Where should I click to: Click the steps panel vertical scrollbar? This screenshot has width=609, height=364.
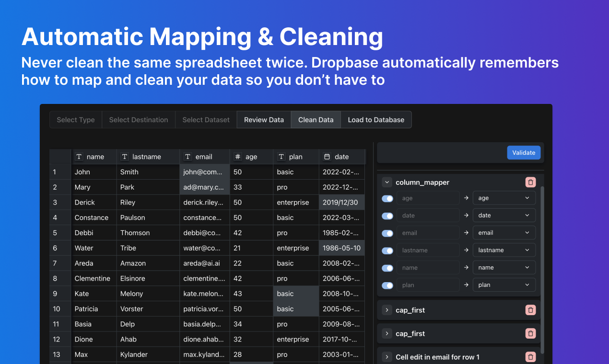pos(542,271)
